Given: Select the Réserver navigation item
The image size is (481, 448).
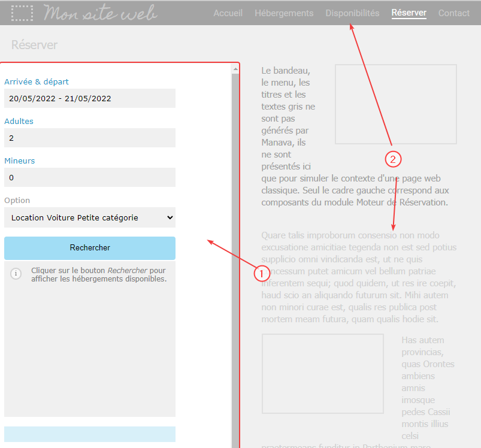Looking at the screenshot, I should coord(409,13).
